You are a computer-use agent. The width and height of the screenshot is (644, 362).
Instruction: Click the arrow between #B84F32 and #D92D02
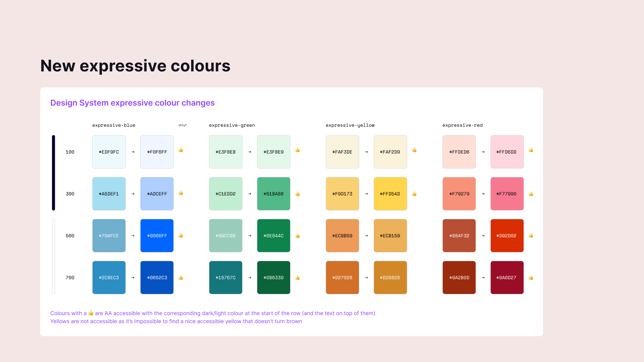click(x=483, y=236)
